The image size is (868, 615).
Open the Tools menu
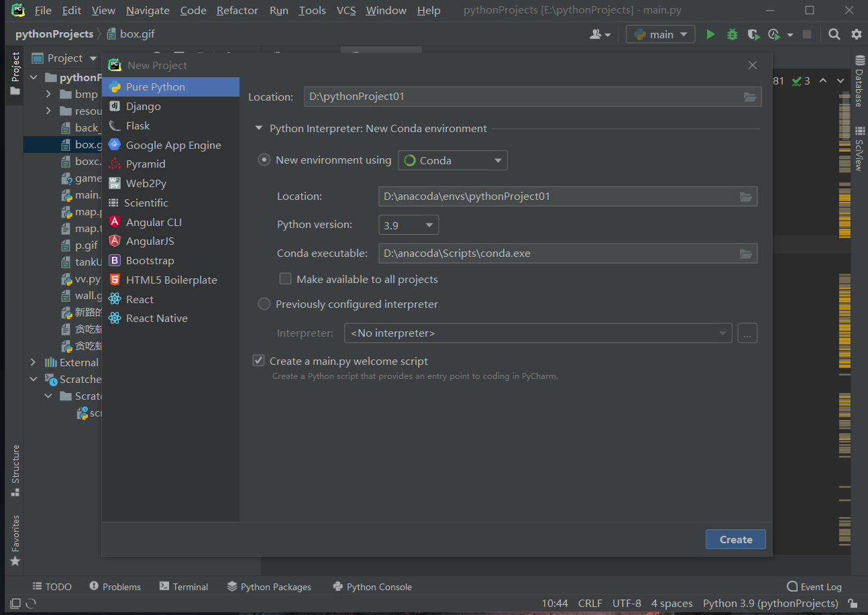[x=312, y=11]
